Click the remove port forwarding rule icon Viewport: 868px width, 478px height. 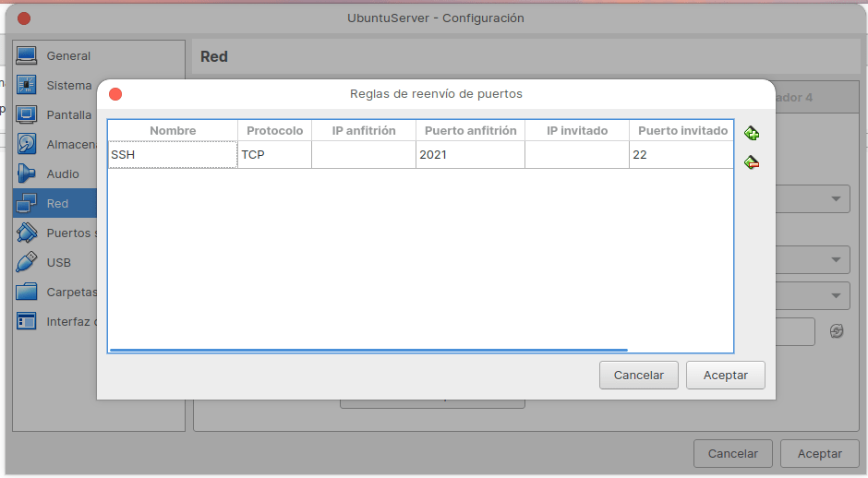[x=752, y=163]
